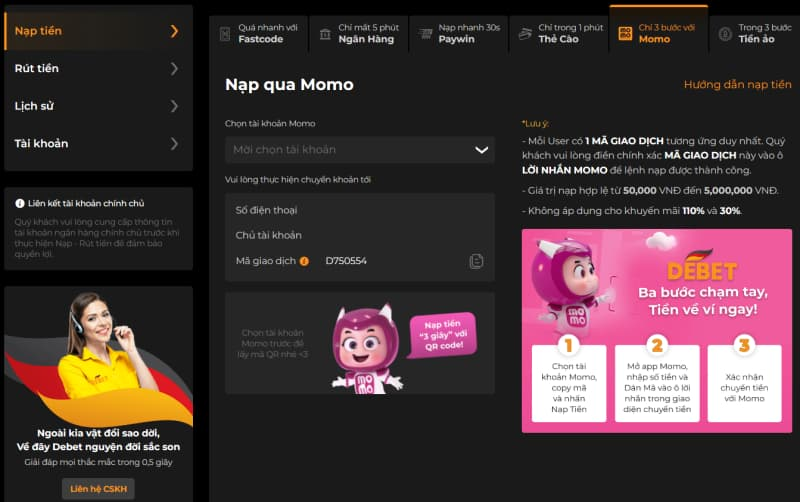
Task: Click info icon next to Liên kết tài khoản chính chủ
Action: point(20,204)
